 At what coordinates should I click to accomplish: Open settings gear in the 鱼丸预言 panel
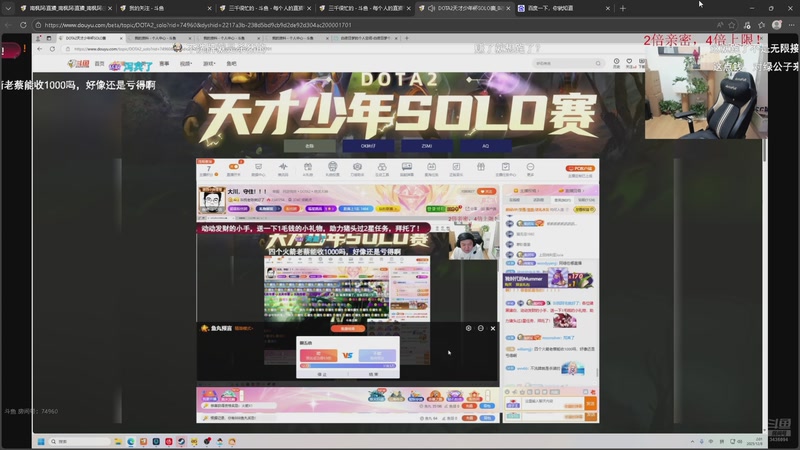point(468,328)
